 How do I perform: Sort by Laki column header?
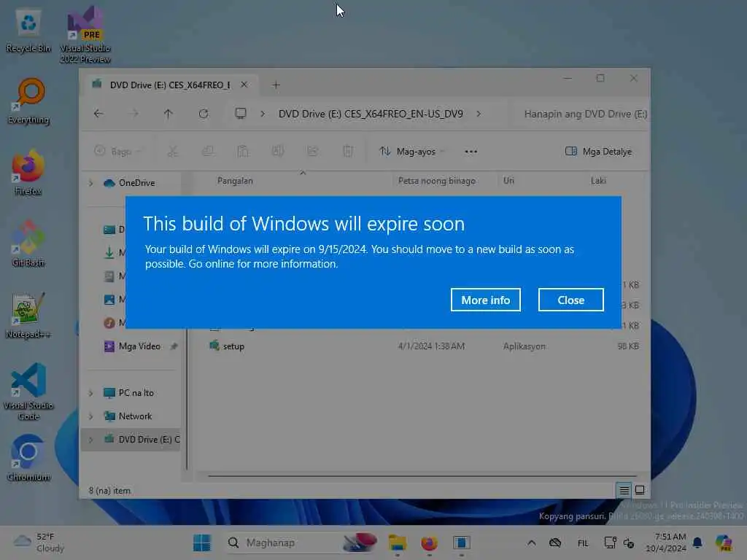click(x=598, y=181)
